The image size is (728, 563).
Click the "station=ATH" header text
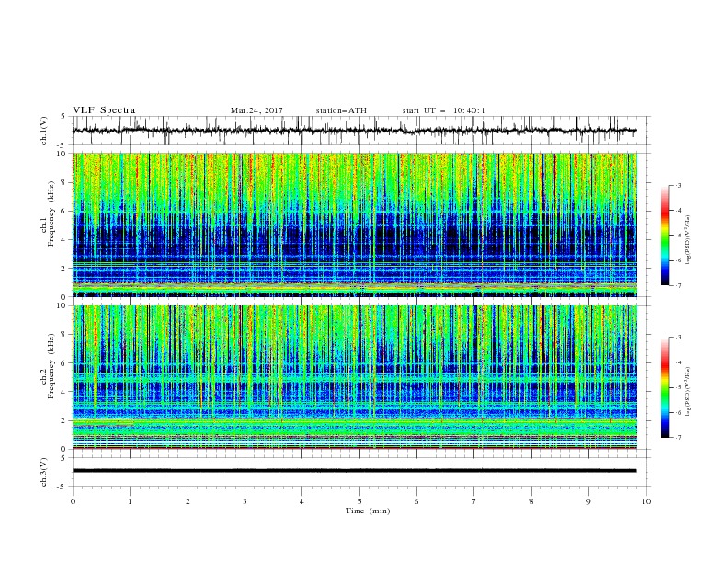point(341,110)
